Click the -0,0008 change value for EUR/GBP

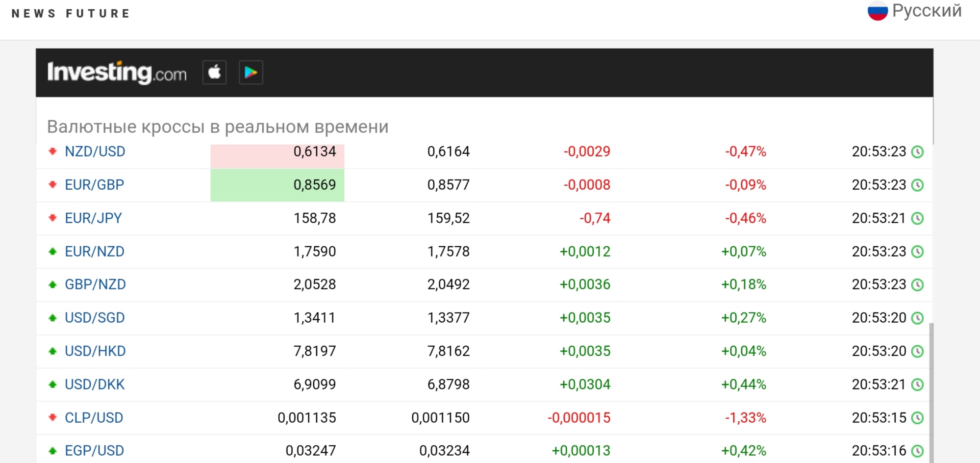587,185
